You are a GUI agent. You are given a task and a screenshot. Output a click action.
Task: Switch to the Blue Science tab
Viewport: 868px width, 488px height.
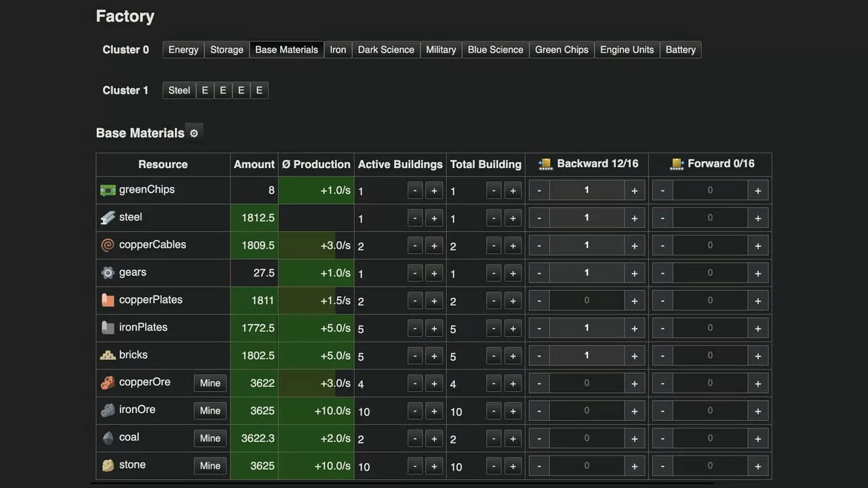coord(496,49)
